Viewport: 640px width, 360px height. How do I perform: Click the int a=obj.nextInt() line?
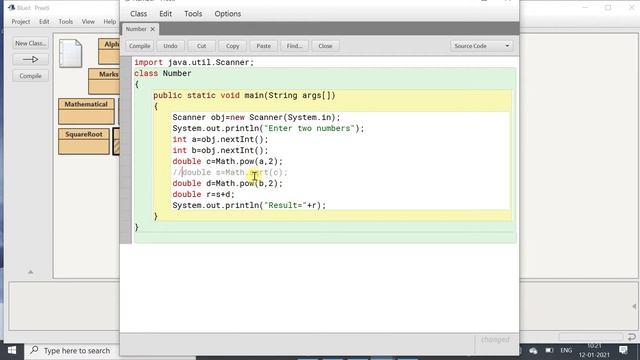[220, 140]
